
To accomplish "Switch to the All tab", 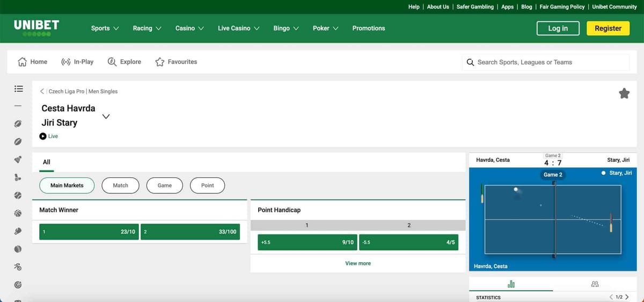I will point(47,162).
